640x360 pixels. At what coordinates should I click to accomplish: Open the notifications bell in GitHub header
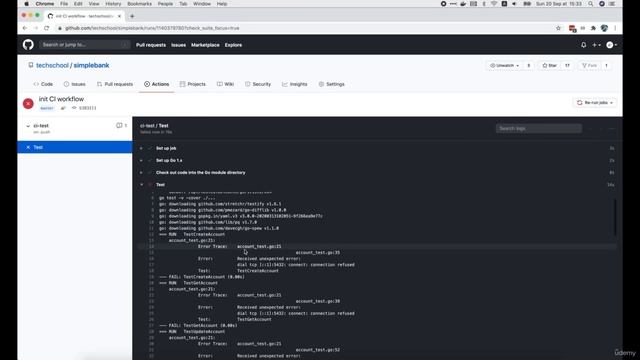(x=584, y=45)
